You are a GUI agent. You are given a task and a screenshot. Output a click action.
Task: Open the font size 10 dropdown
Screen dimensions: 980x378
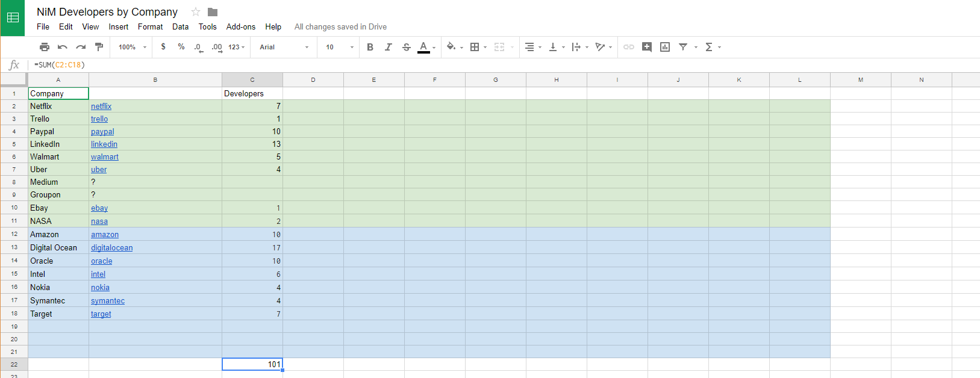(x=340, y=47)
